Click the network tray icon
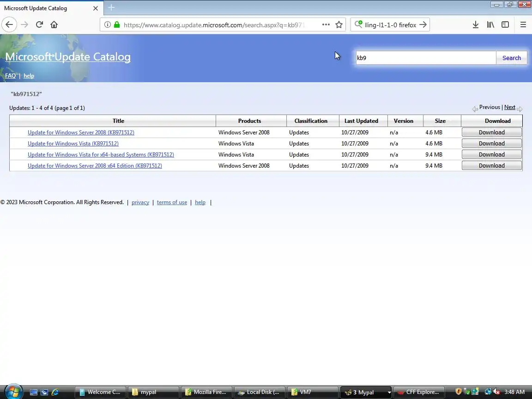Image resolution: width=532 pixels, height=399 pixels. [x=488, y=392]
